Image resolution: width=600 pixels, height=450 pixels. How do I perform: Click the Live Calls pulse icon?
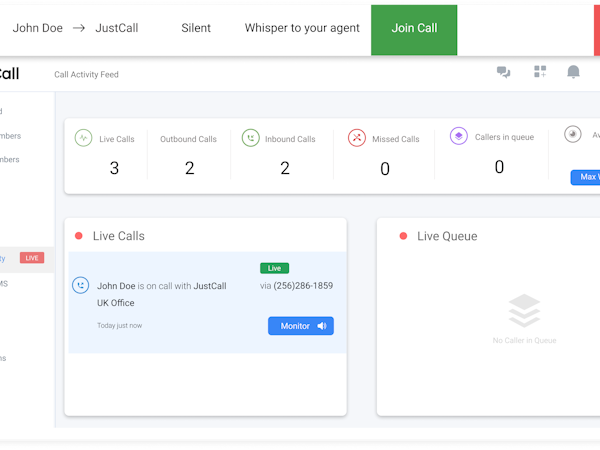83,138
